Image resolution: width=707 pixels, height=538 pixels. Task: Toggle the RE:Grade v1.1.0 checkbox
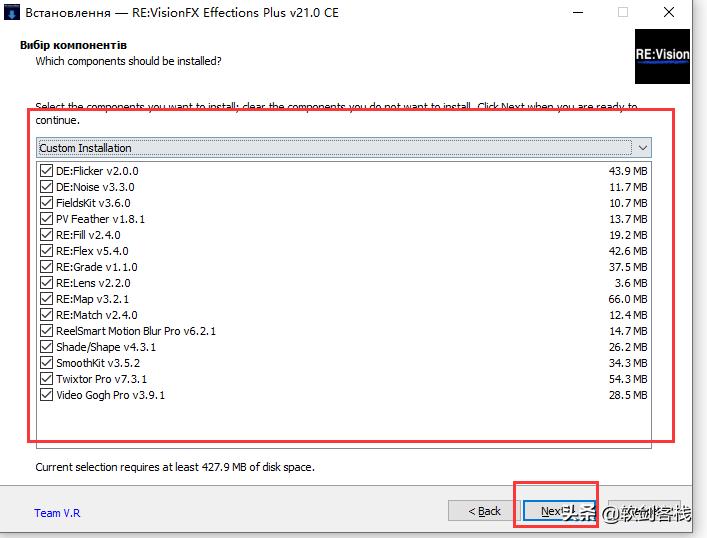pyautogui.click(x=46, y=267)
